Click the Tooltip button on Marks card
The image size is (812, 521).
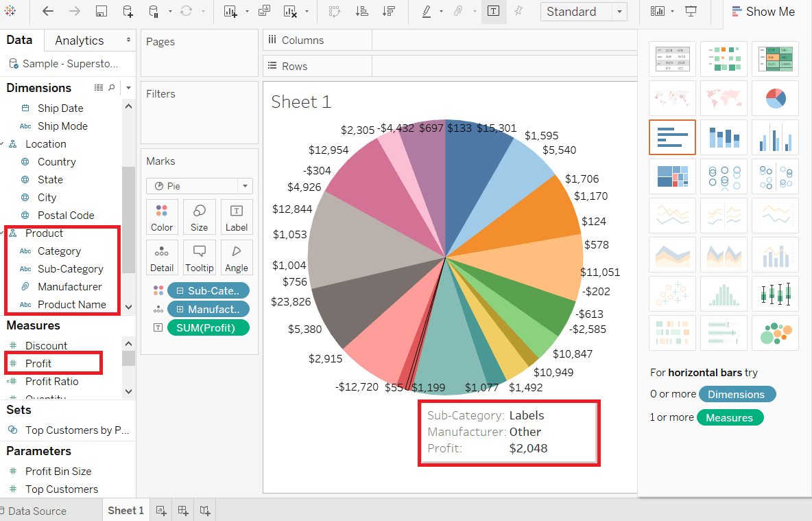[x=199, y=257]
